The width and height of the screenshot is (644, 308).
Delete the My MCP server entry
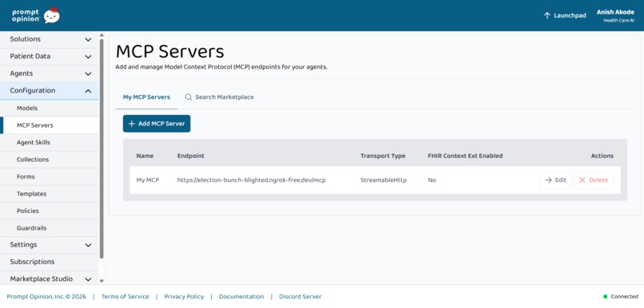[x=594, y=180]
